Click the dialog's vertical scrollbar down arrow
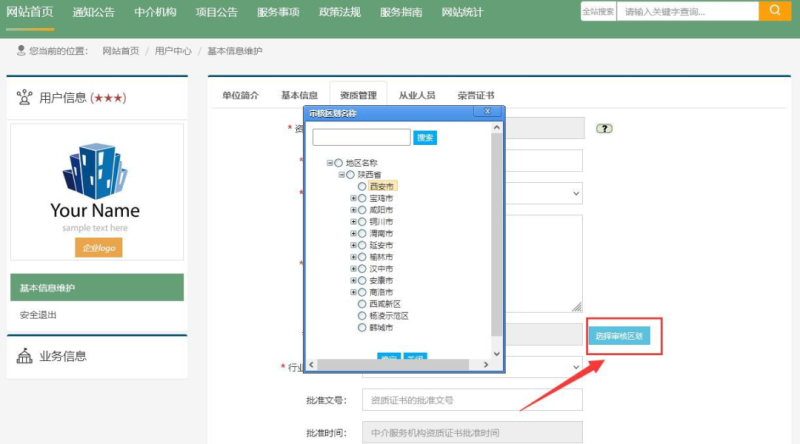This screenshot has width=800, height=444. [x=497, y=354]
